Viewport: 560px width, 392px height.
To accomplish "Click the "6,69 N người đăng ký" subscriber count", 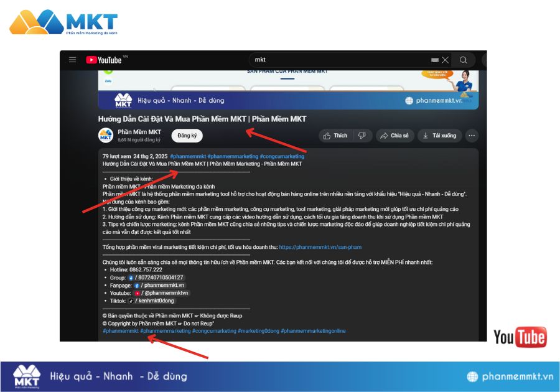I will click(139, 140).
